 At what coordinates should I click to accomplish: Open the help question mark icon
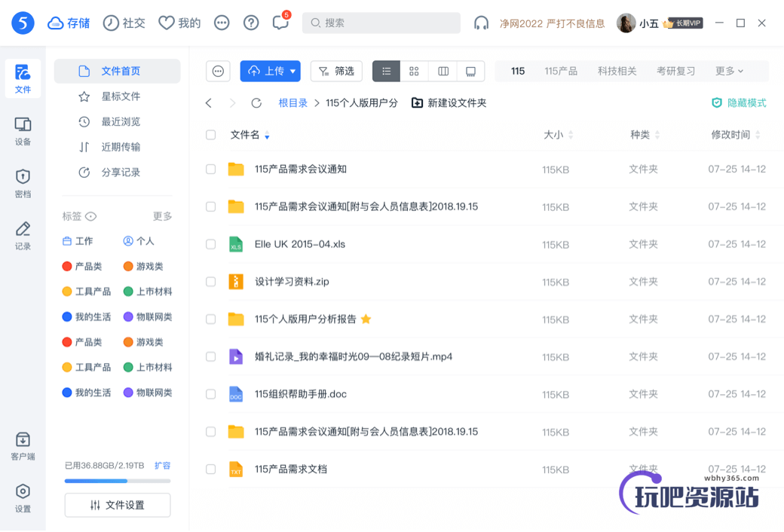[x=251, y=23]
